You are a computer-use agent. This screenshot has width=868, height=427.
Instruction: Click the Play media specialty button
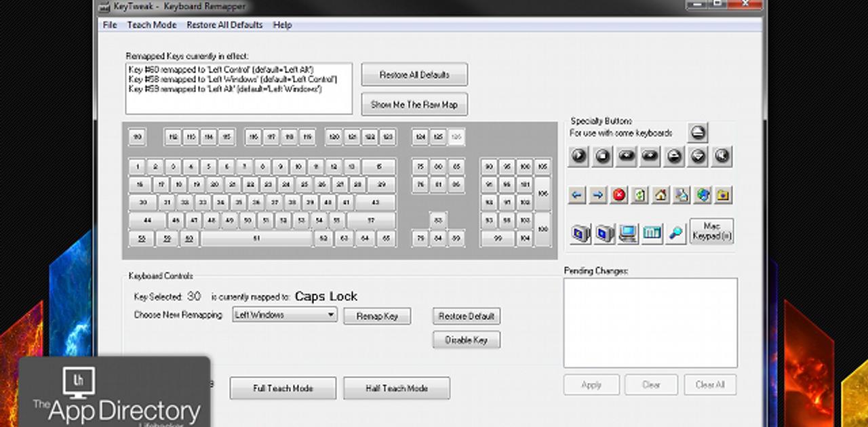(578, 157)
